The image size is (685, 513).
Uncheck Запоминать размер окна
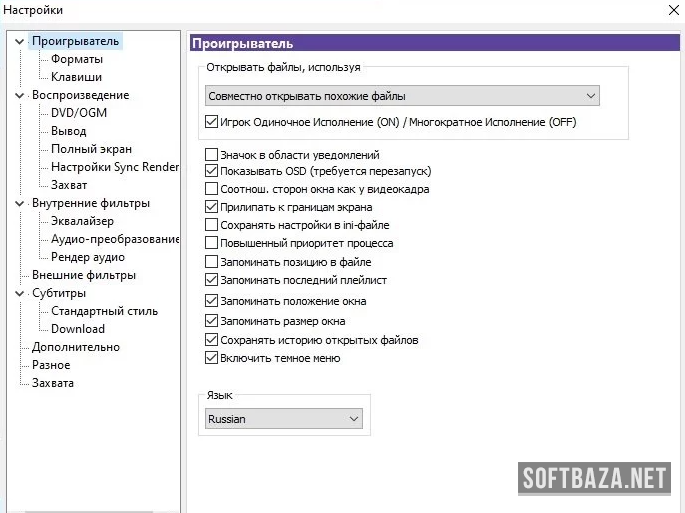tap(211, 321)
